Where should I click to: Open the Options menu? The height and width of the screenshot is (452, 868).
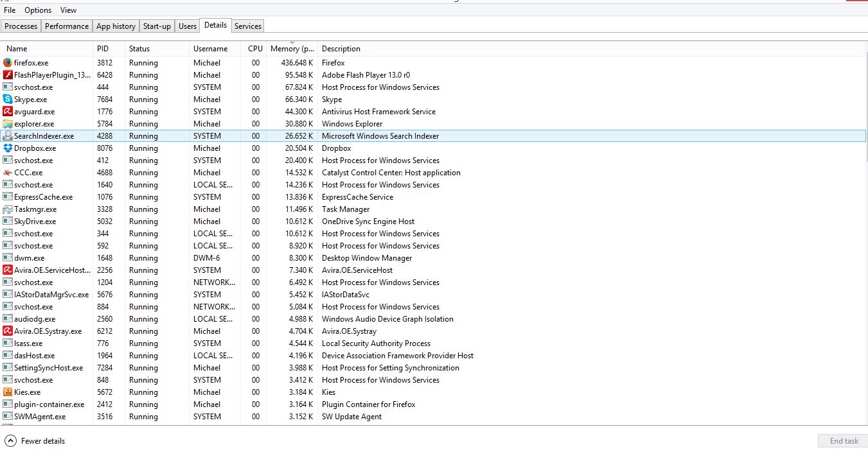[x=38, y=10]
